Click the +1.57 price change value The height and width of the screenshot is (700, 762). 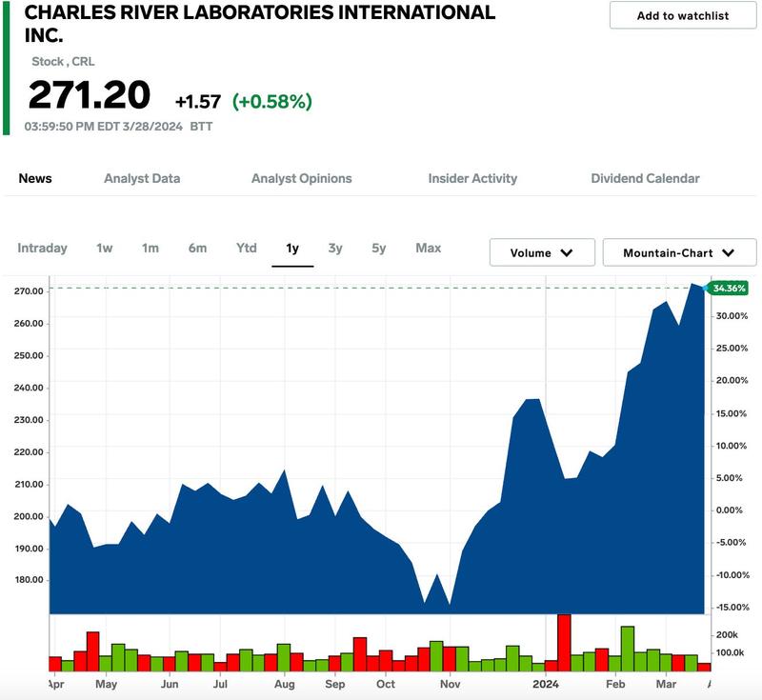198,102
